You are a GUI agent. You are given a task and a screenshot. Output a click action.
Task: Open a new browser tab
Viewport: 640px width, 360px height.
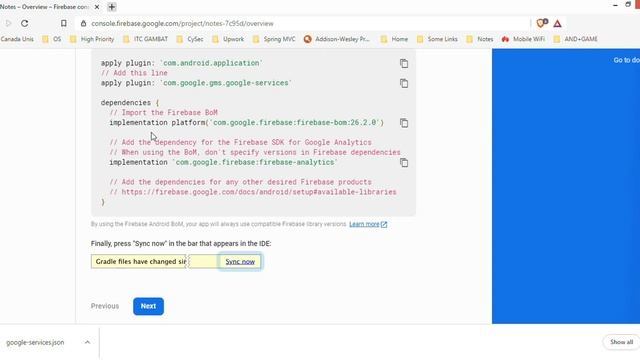point(111,7)
